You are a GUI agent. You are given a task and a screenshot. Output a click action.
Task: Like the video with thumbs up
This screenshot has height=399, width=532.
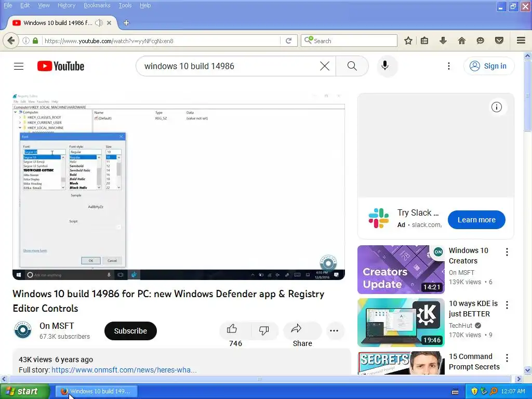[x=235, y=330]
